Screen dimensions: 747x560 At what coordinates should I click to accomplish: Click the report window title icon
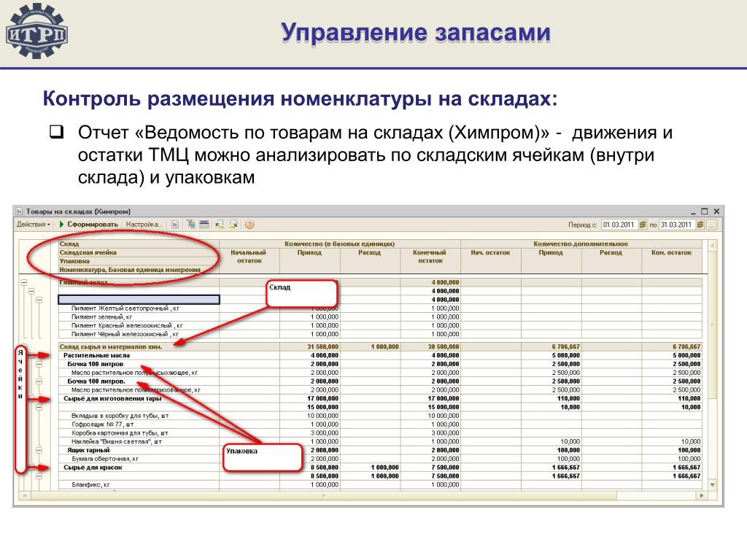(19, 211)
